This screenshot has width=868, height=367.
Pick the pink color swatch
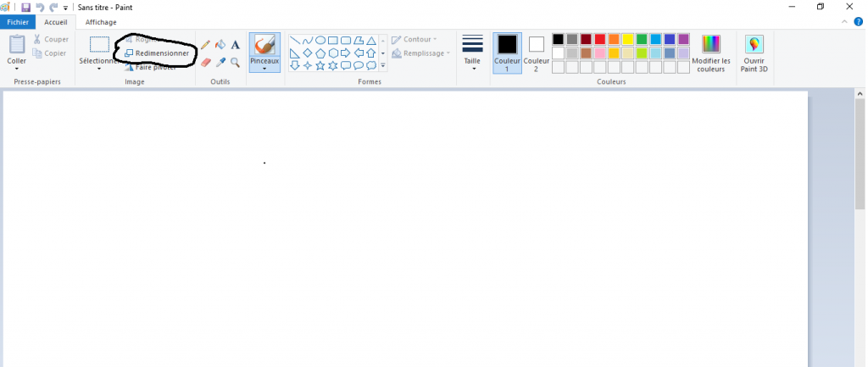click(x=599, y=53)
